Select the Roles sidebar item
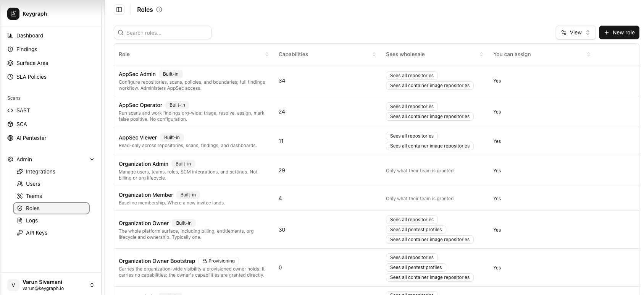The width and height of the screenshot is (644, 295). point(51,208)
